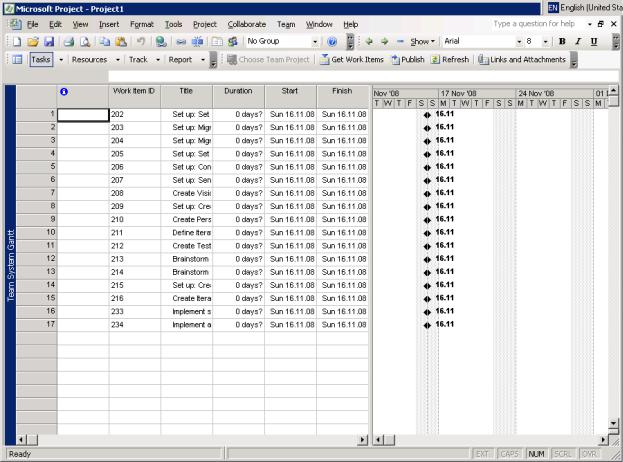
Task: Open Print Preview icon
Action: [85, 41]
